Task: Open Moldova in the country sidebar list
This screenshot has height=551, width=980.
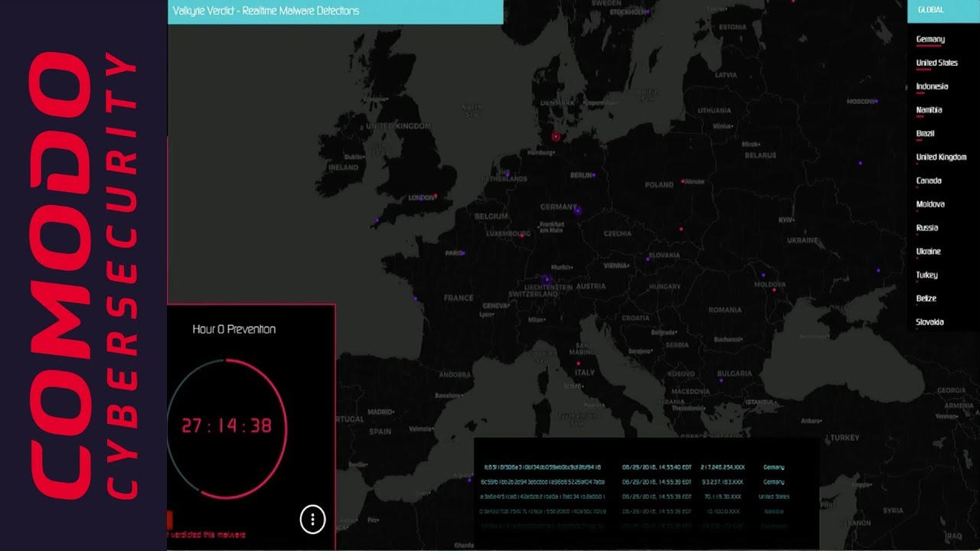Action: pos(930,204)
